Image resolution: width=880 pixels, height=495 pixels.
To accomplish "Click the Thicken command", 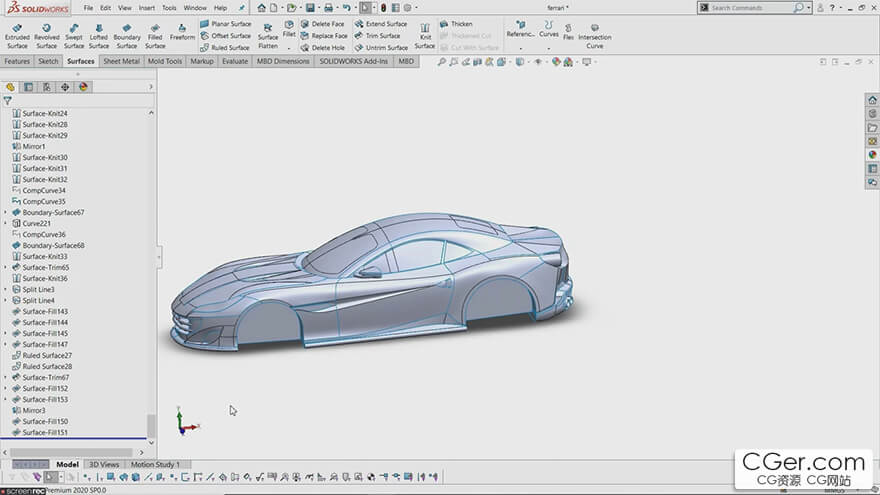I will [456, 24].
